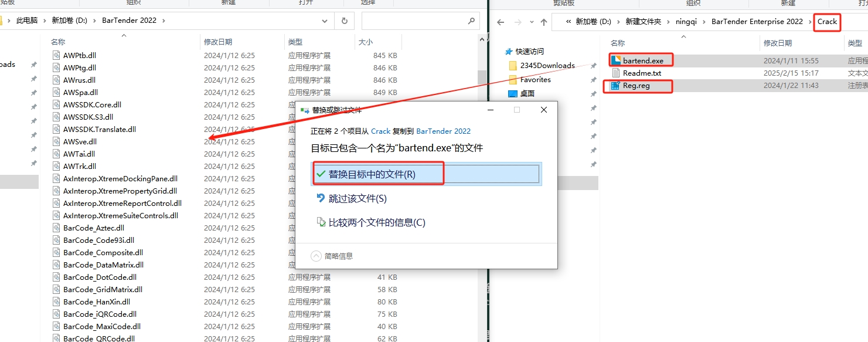Sort Crack window by 修改日期 column
The height and width of the screenshot is (342, 868).
click(x=777, y=43)
